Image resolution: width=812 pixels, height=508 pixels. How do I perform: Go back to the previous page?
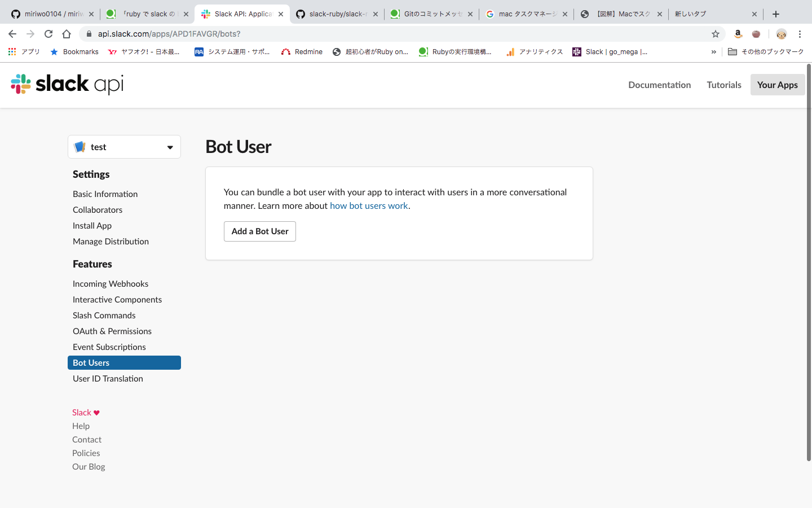[x=12, y=34]
